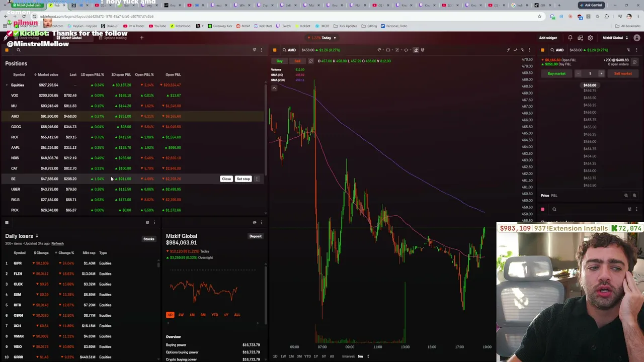Toggle the magnet snap tool on chart
The image size is (644, 362).
(x=423, y=50)
